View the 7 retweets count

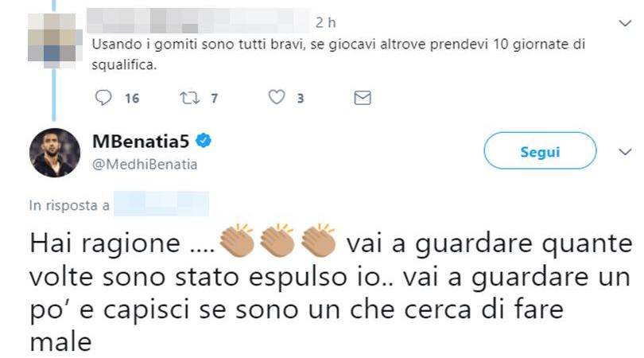coord(214,98)
